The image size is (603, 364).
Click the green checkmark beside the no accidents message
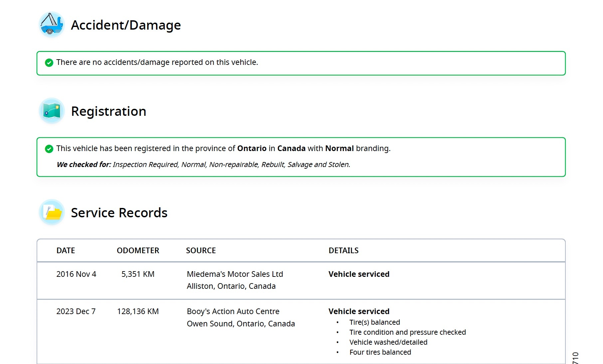[49, 63]
